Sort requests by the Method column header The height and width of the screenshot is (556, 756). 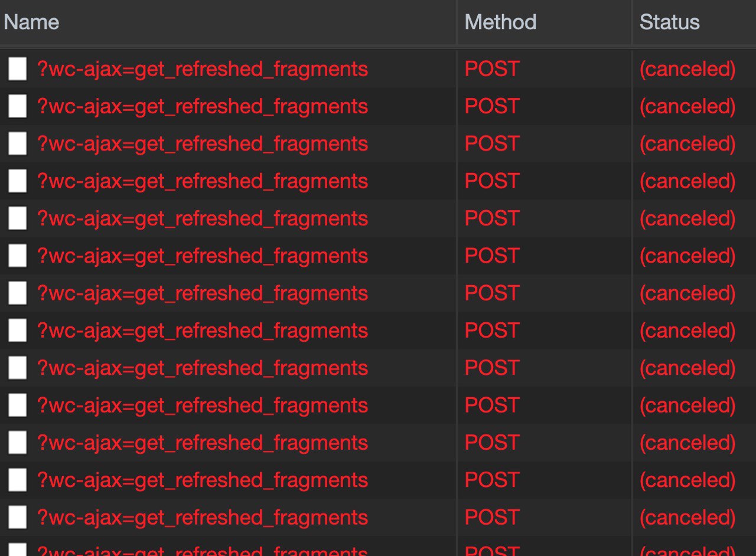click(500, 22)
